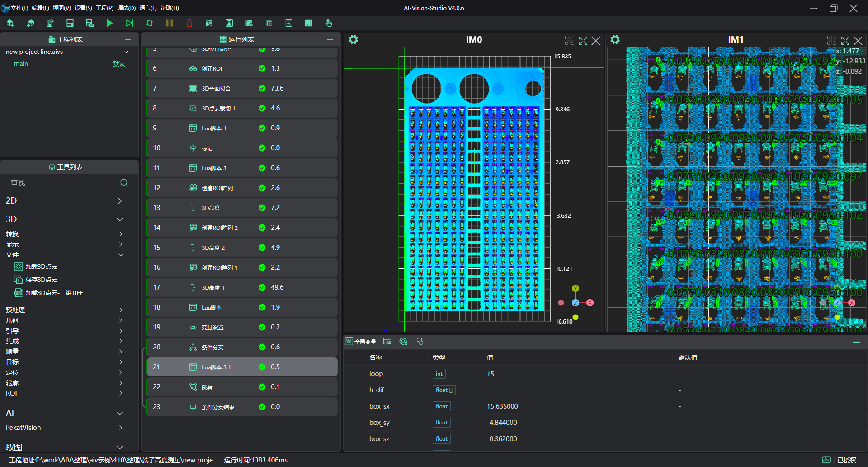Expand the 2D tool category
Screen dimensions: 868x467
click(x=120, y=201)
